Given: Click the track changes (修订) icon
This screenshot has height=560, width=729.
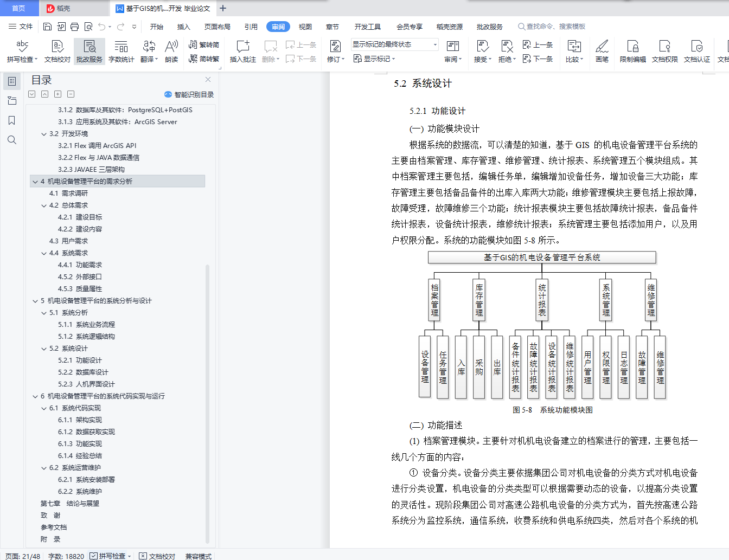Looking at the screenshot, I should pos(335,46).
